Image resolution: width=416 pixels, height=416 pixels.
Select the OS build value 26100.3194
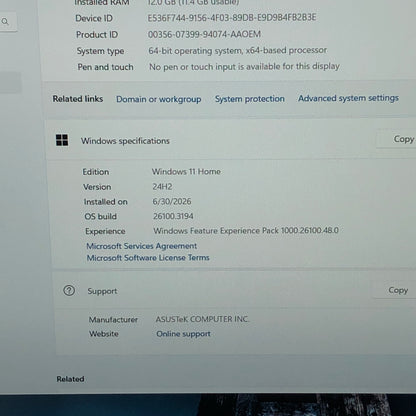tap(173, 216)
